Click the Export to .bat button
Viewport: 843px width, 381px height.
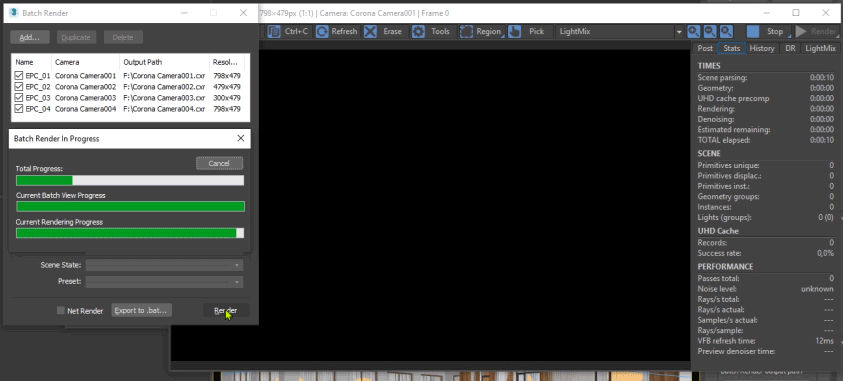pyautogui.click(x=141, y=310)
